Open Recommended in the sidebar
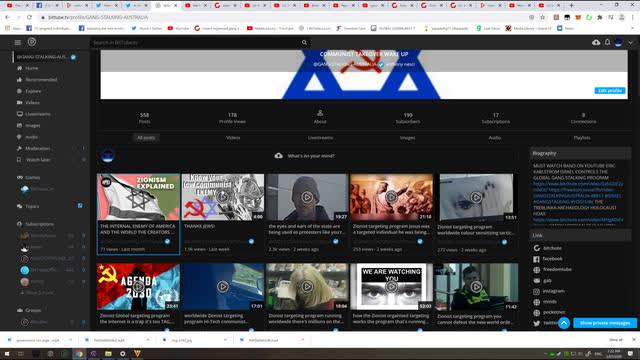The image size is (640, 360). coord(37,80)
